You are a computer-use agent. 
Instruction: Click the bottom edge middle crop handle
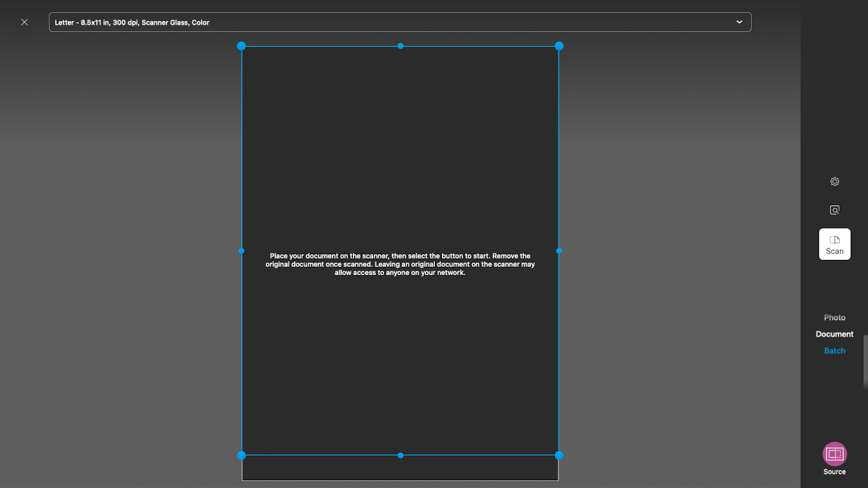point(400,456)
